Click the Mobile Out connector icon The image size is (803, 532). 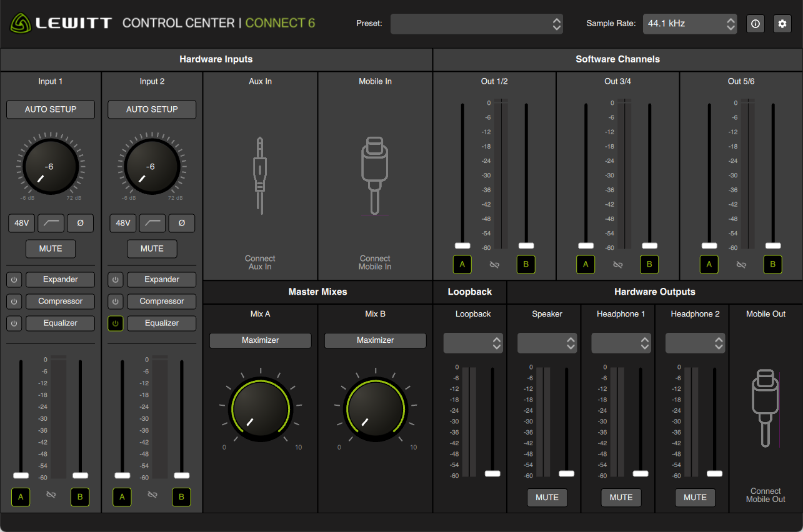click(766, 408)
